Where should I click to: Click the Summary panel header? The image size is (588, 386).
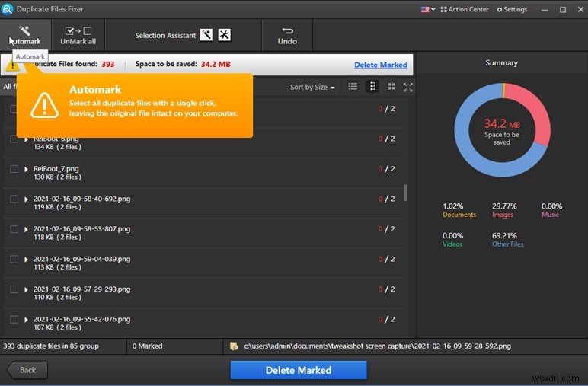coord(501,63)
